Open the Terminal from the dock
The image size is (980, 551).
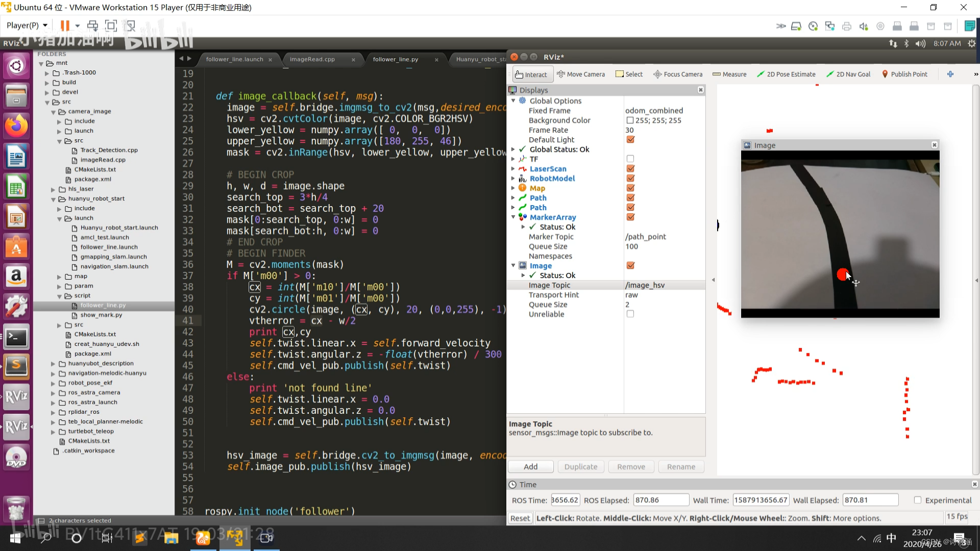[16, 337]
